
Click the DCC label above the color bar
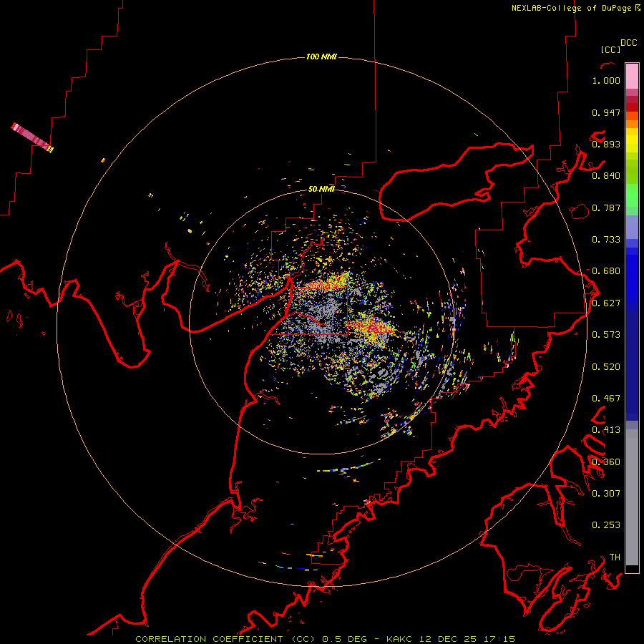click(629, 43)
